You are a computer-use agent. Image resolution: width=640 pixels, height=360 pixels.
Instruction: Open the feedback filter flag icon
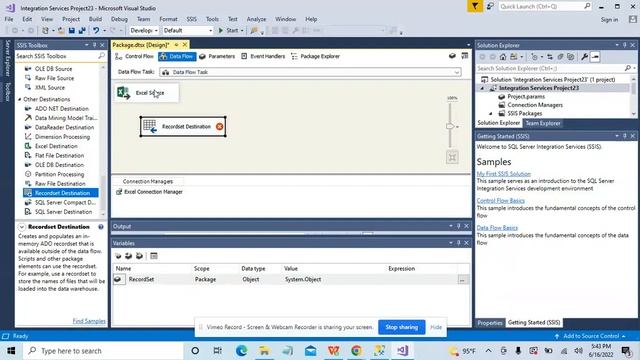tap(475, 6)
